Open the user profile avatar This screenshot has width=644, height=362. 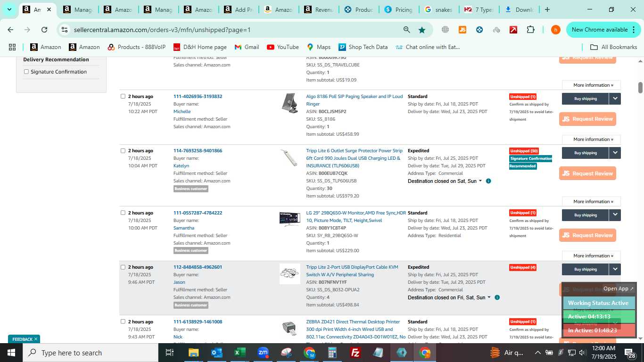tap(556, 30)
